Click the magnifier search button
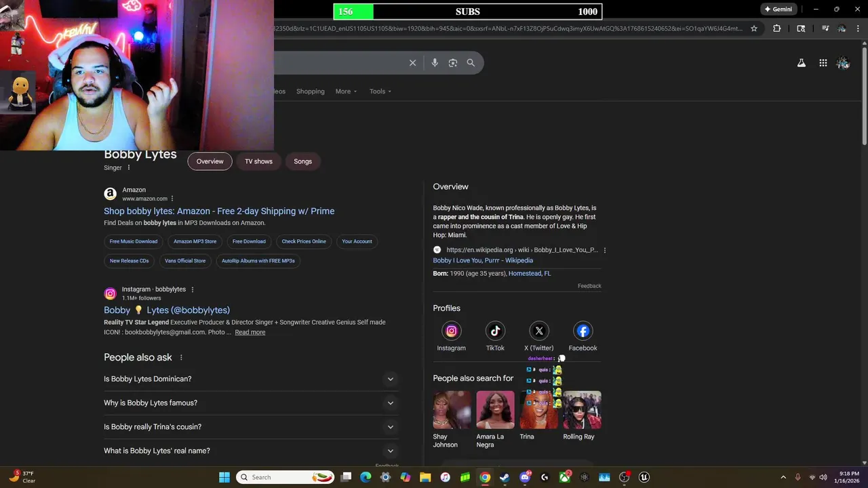The image size is (868, 488). point(471,62)
